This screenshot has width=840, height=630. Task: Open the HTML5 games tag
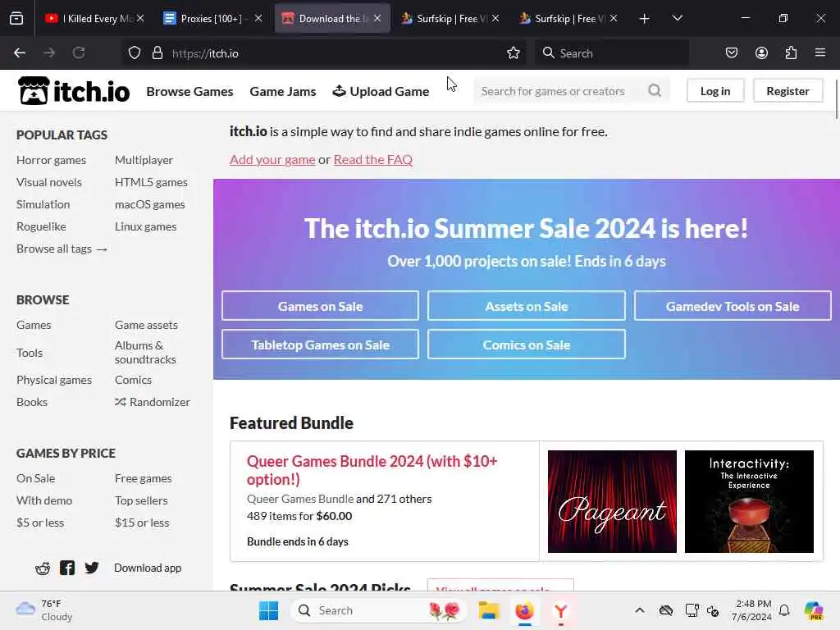click(x=151, y=182)
